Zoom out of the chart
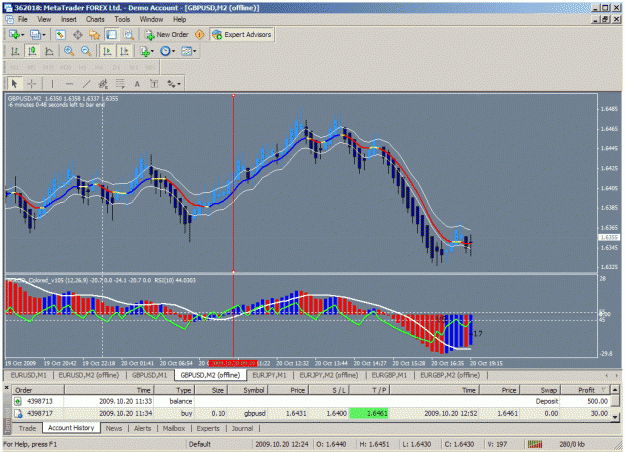625x452 pixels. [x=86, y=51]
